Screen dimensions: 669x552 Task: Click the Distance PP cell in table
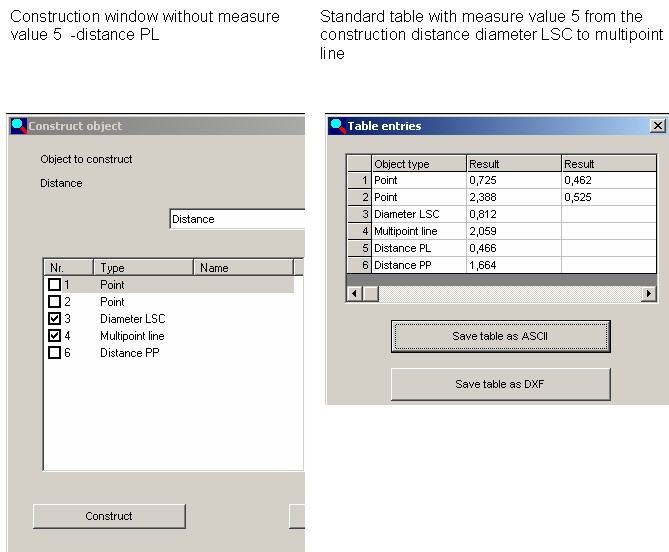[x=419, y=265]
